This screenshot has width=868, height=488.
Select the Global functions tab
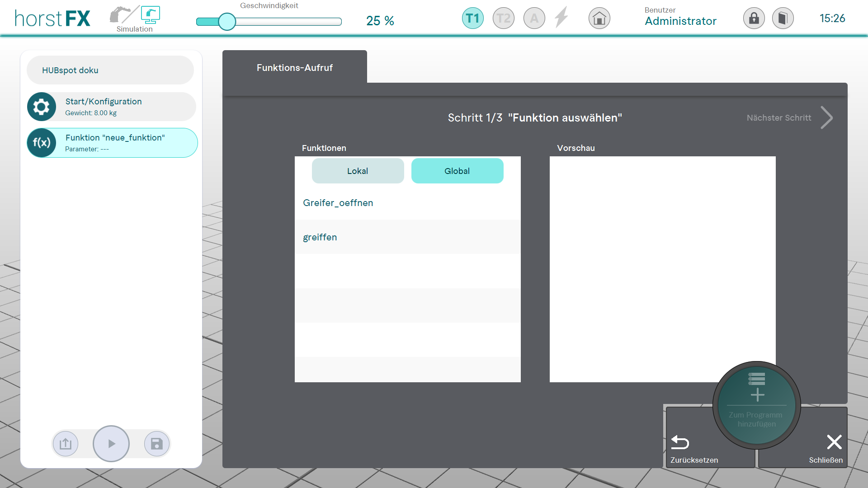pos(457,171)
